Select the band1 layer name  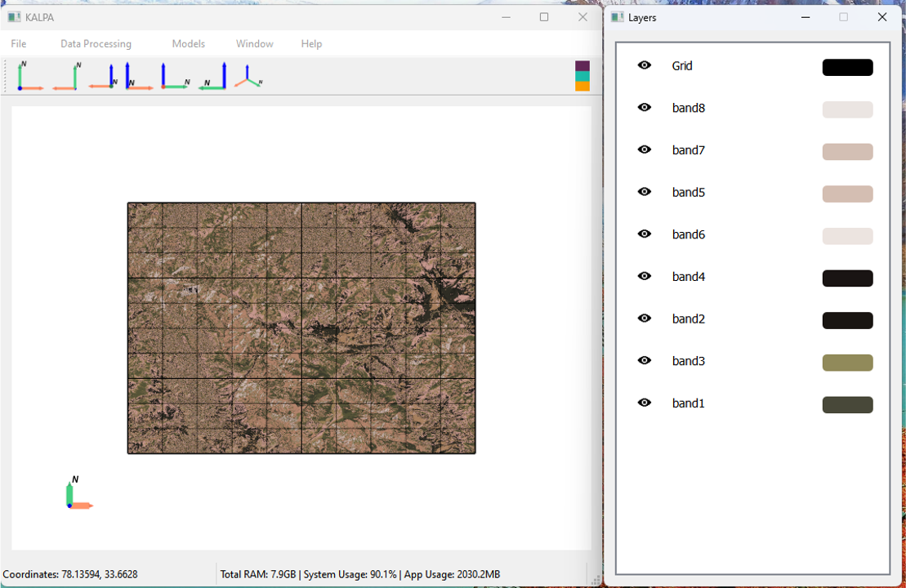coord(688,403)
